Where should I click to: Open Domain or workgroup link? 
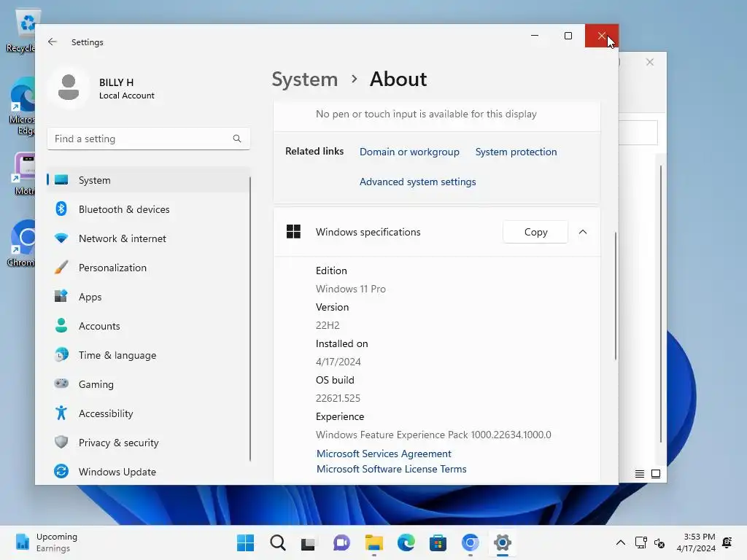pos(409,152)
